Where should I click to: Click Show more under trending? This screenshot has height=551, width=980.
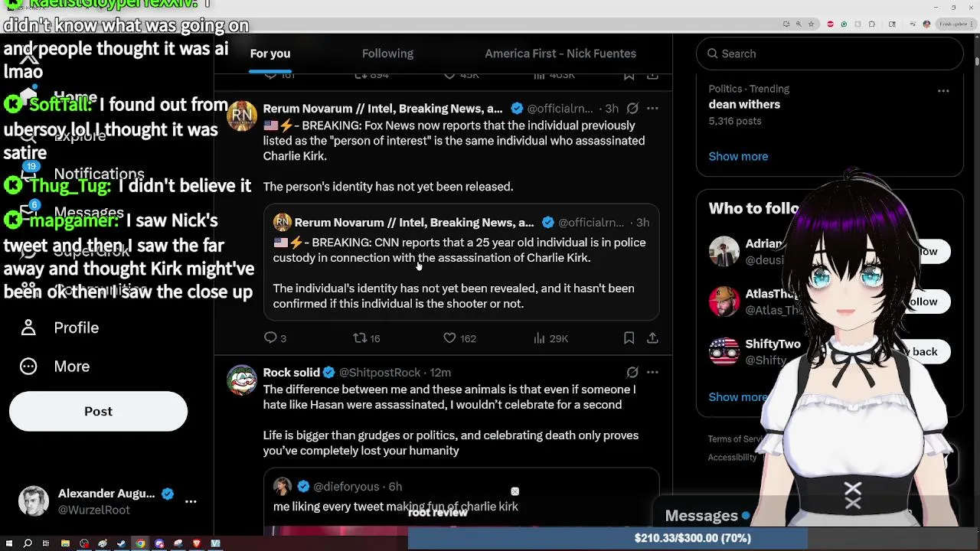738,156
